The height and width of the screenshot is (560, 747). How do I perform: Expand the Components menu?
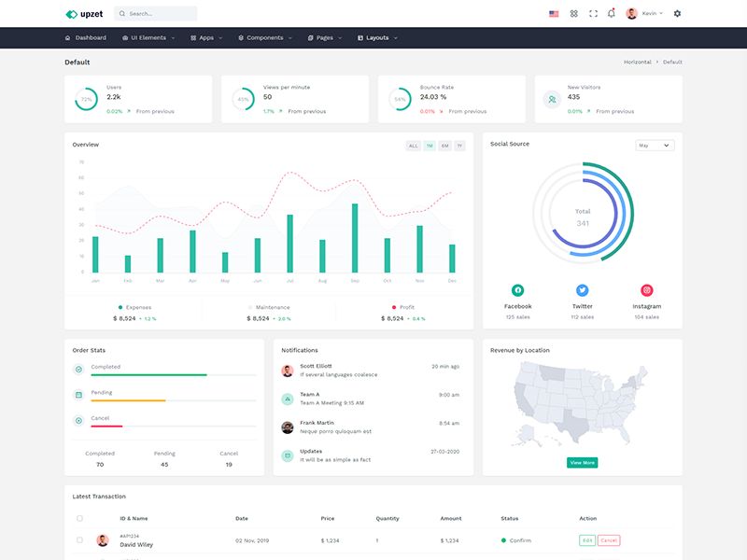click(265, 37)
